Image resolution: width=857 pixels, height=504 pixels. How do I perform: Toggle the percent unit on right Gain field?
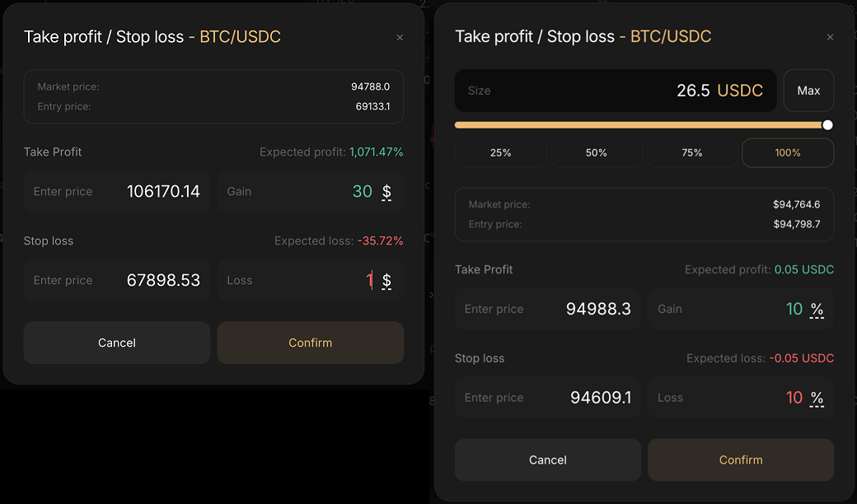click(x=817, y=310)
